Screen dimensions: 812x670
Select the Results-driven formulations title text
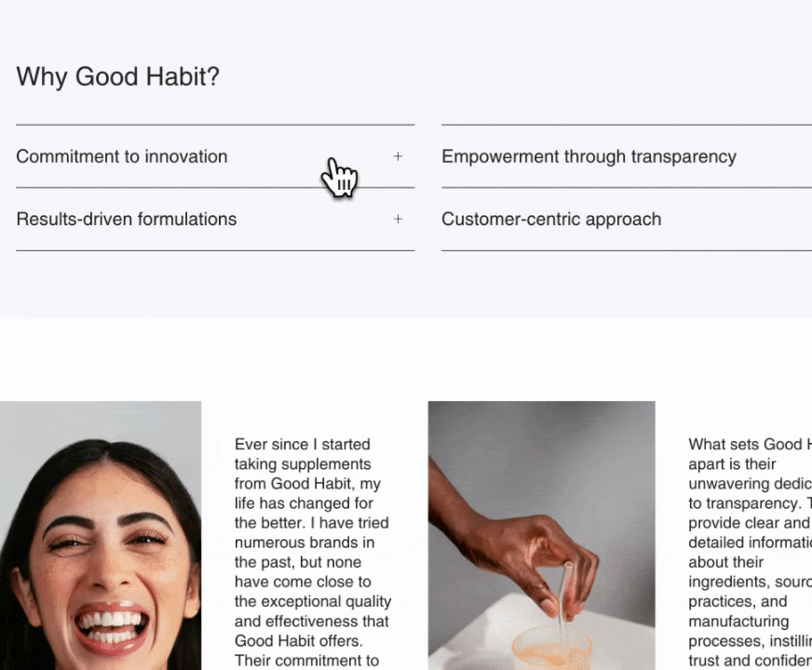click(127, 220)
